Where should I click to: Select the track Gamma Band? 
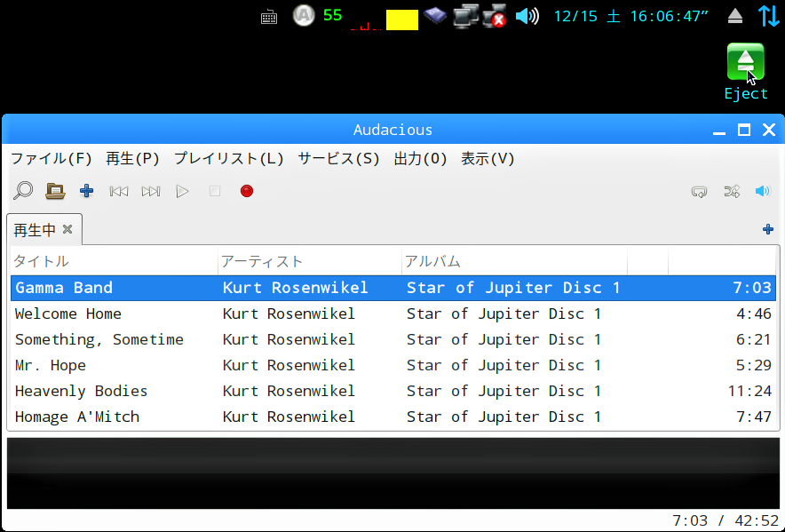(393, 288)
